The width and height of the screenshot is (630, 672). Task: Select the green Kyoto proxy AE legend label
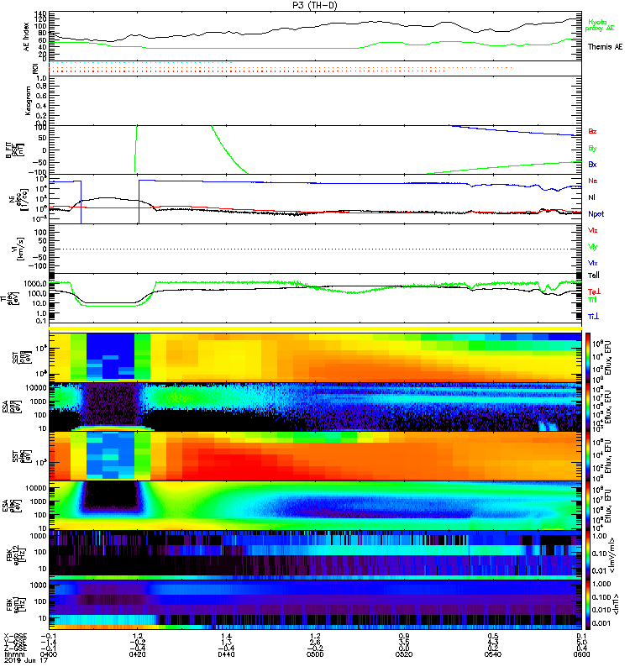pyautogui.click(x=600, y=25)
